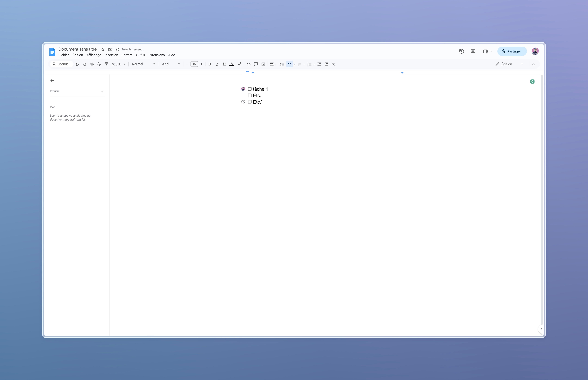The width and height of the screenshot is (588, 380).
Task: Open the Arial font dropdown
Action: (171, 64)
